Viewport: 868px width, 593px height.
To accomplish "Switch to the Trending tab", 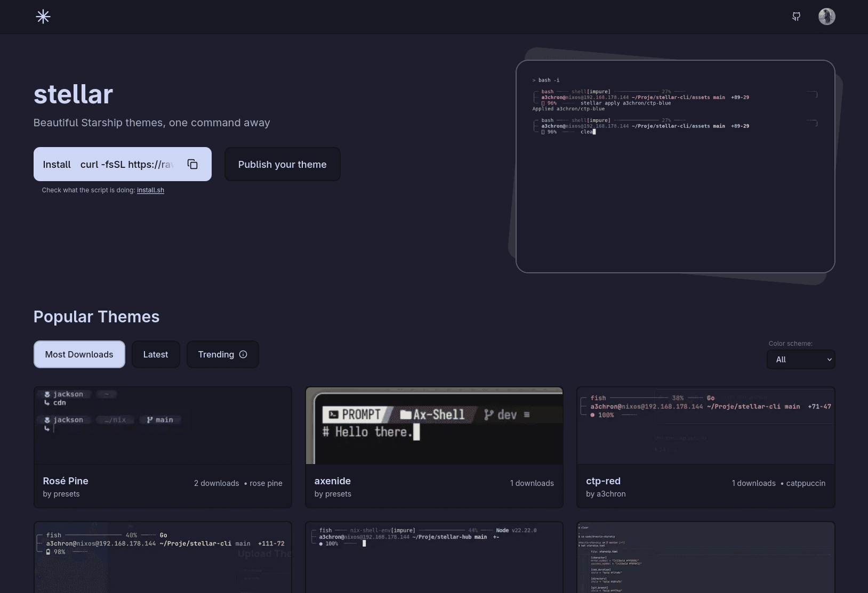I will pos(216,354).
